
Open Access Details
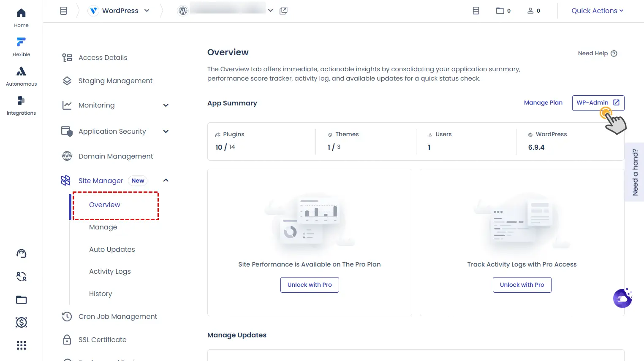click(103, 58)
